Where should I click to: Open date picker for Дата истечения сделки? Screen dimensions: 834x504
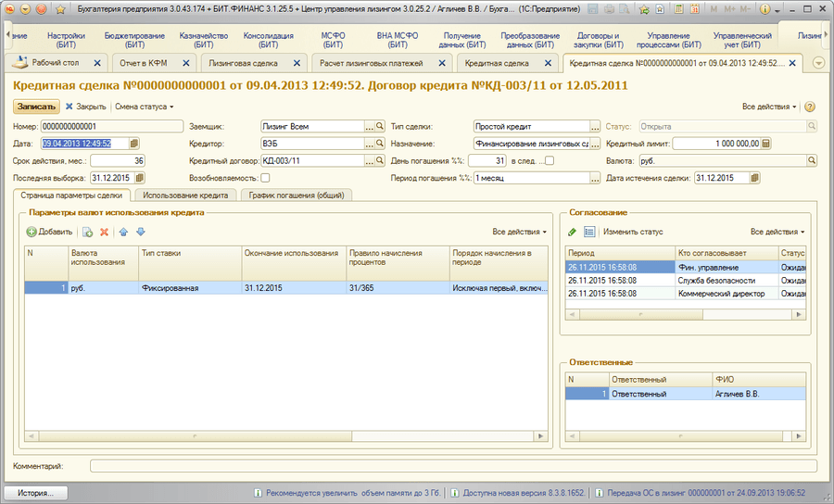754,178
